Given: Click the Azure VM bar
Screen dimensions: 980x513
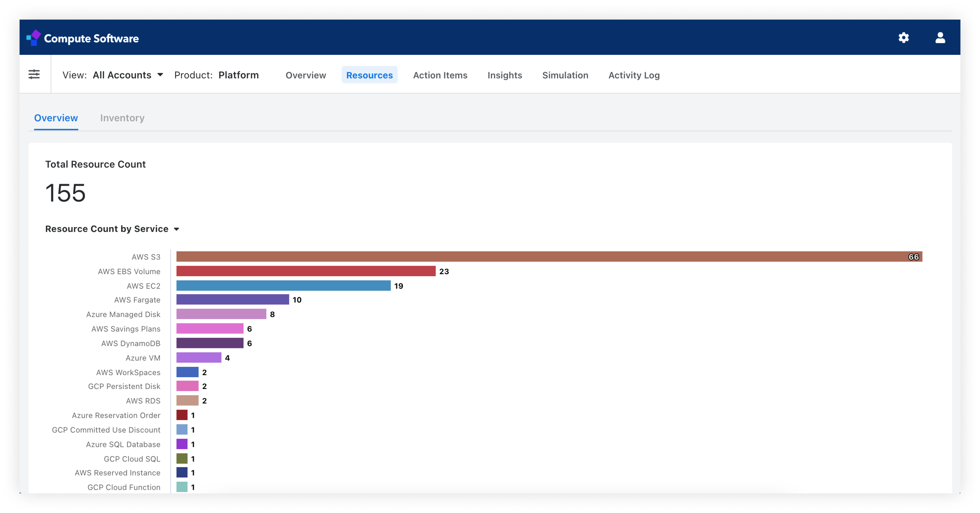Looking at the screenshot, I should 199,357.
